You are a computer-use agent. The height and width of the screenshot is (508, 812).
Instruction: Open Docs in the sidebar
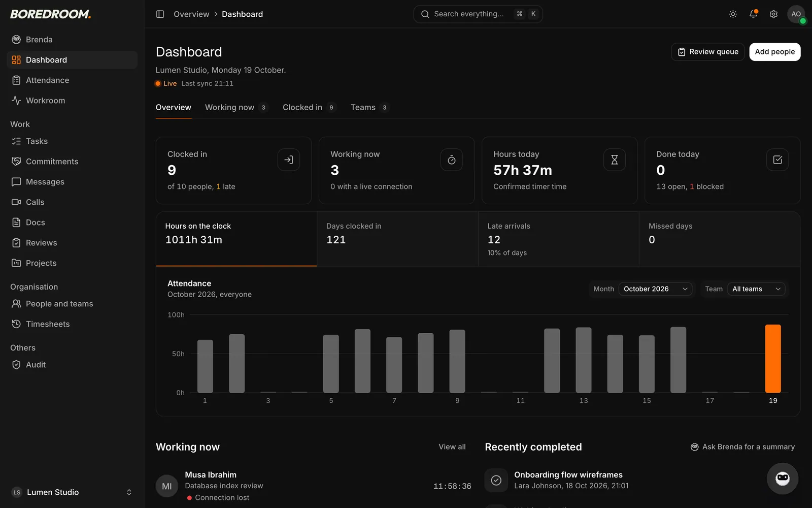[72, 223]
